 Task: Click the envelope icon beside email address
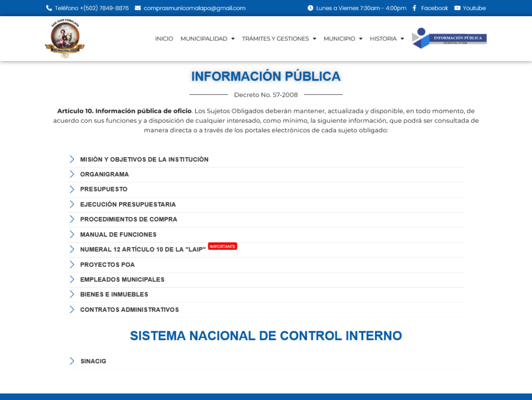(x=138, y=8)
